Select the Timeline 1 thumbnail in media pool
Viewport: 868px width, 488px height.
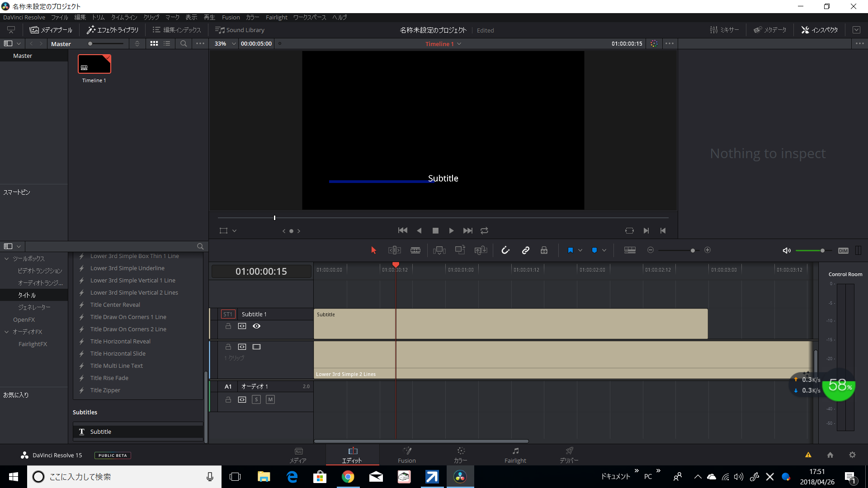pos(94,64)
